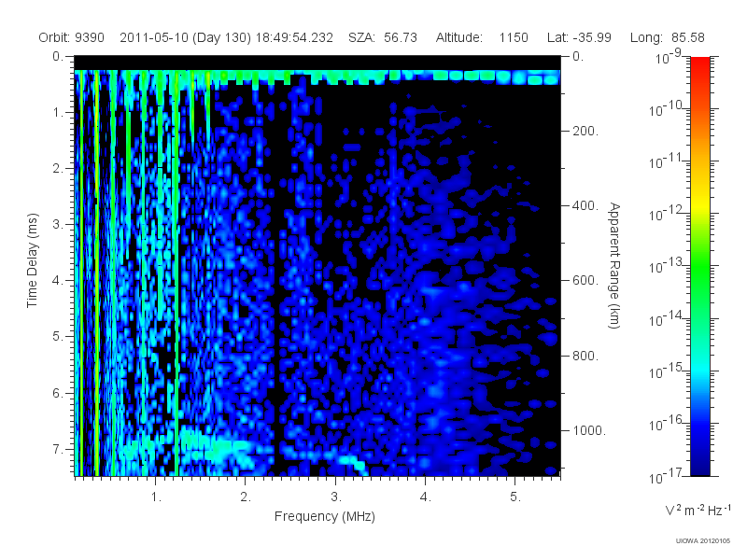Click the 'UIOWA 20120105' credit text
The image size is (747, 560).
[703, 541]
